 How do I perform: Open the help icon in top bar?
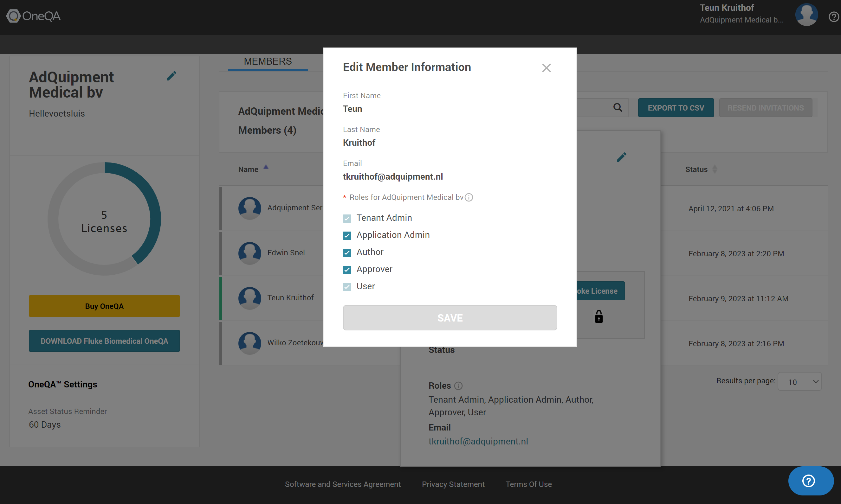834,17
